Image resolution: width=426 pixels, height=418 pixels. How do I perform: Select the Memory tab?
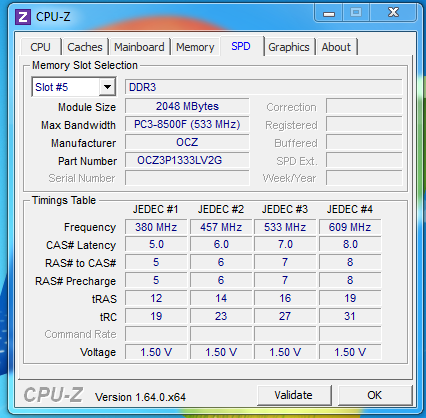195,47
